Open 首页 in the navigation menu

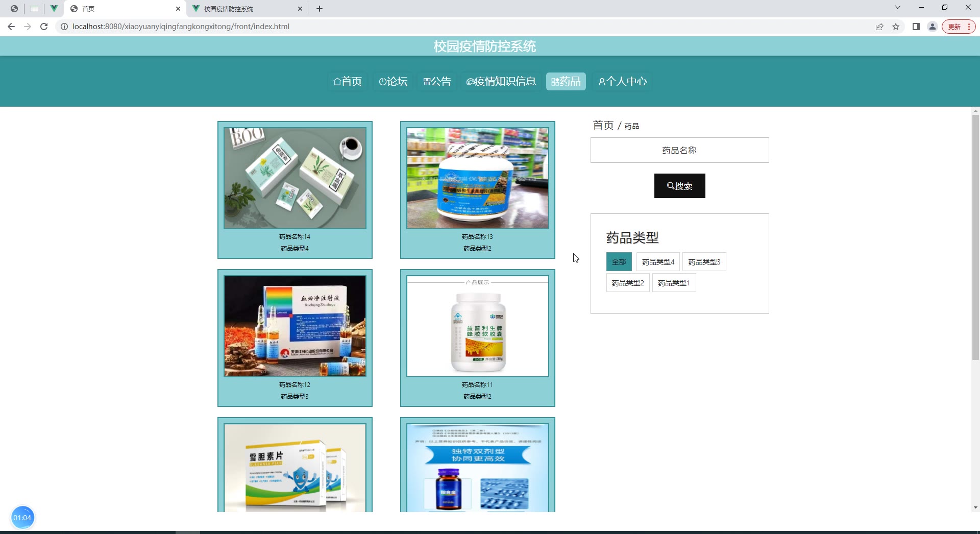(x=347, y=82)
